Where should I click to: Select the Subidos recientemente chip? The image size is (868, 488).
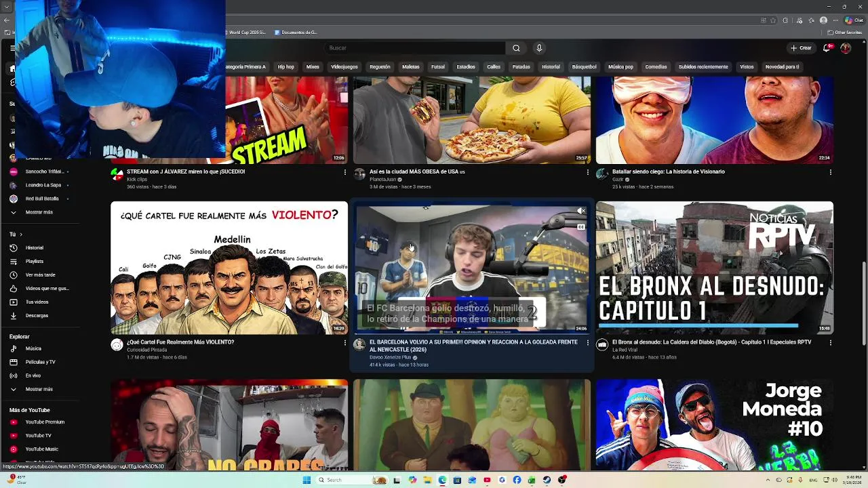[x=703, y=67]
